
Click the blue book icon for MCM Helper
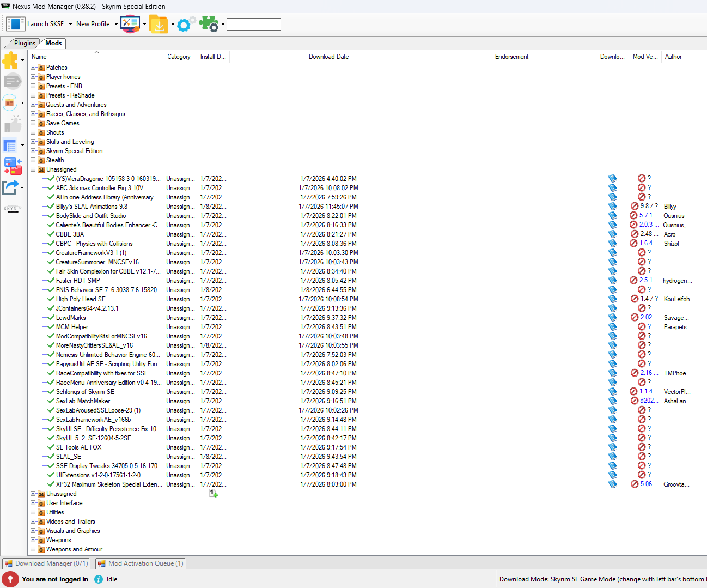[x=613, y=327]
